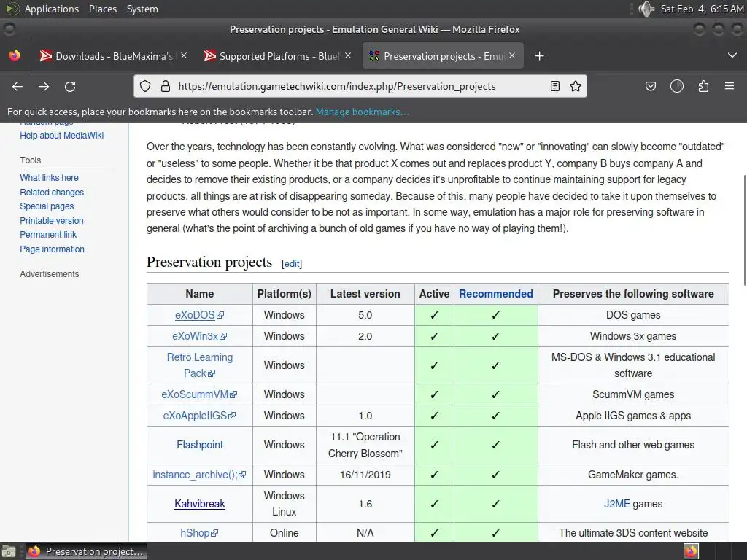Click Firefox icon in bottom panel tray
Screen dimensions: 747x560
coord(691,551)
